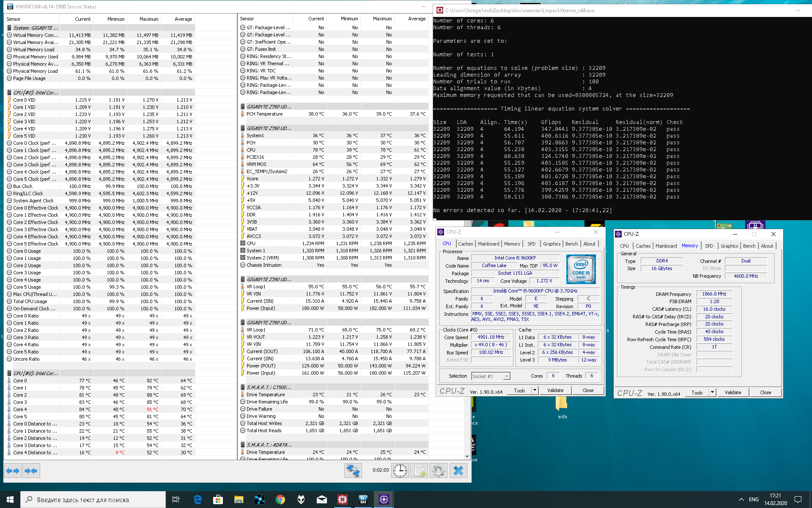The height and width of the screenshot is (508, 812).
Task: Expand the Tools arrow in Memory CPU-Z window
Action: coord(712,392)
